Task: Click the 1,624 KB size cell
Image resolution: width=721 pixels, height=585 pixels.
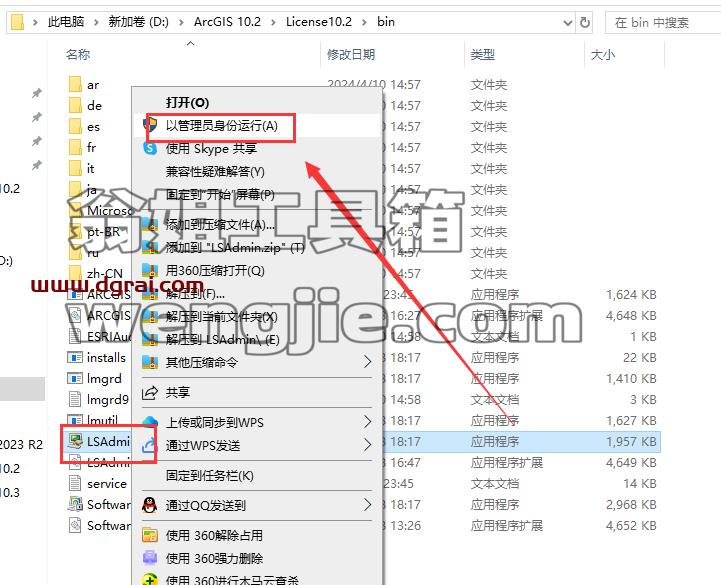Action: click(631, 294)
